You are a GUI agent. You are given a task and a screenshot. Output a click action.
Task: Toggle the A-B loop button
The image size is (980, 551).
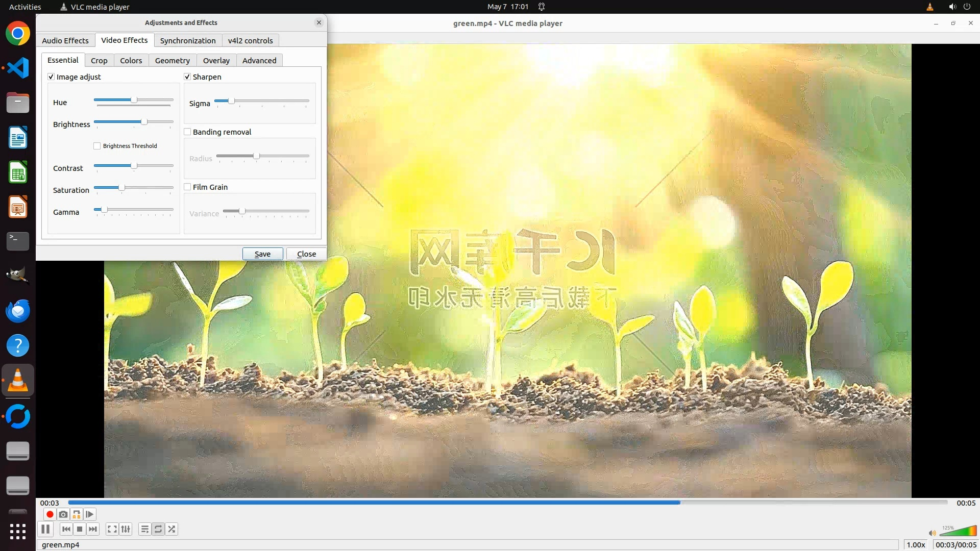point(77,514)
